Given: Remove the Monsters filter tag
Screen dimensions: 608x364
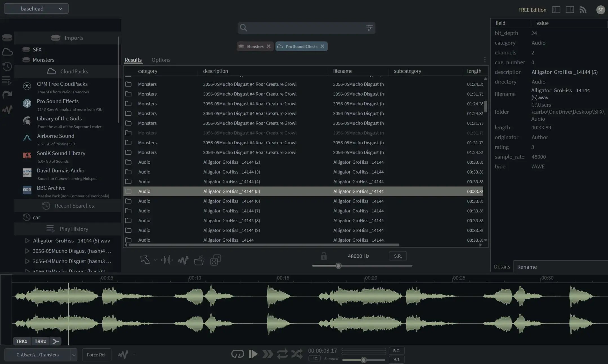Looking at the screenshot, I should pos(269,46).
